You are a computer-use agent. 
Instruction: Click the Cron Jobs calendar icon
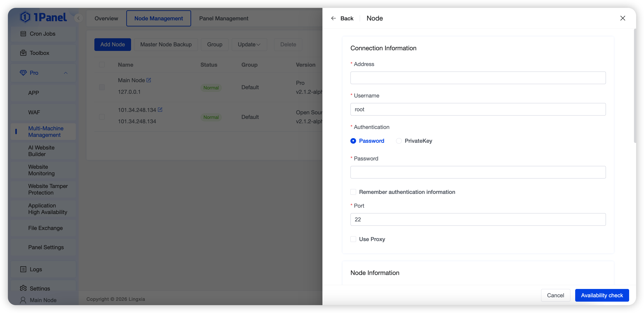tap(23, 34)
